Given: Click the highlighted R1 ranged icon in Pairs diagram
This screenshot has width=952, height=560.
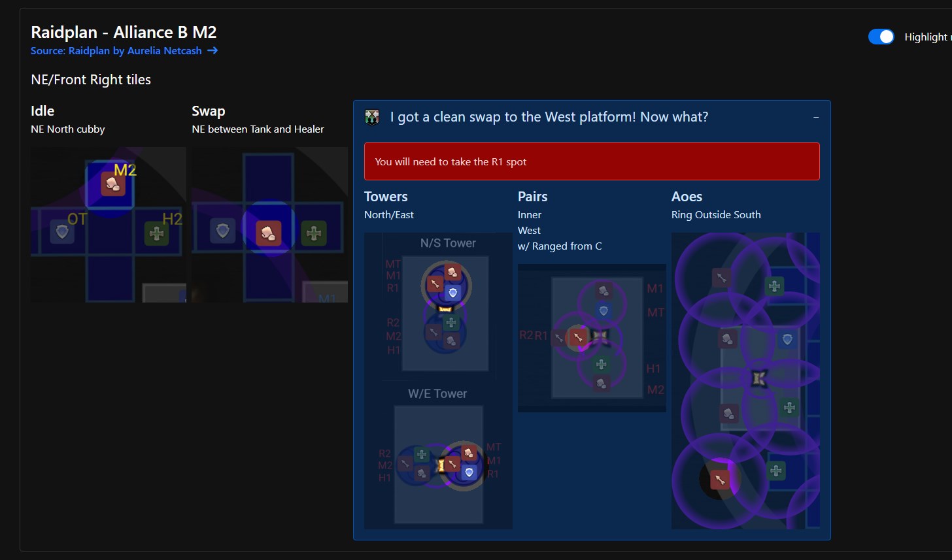Looking at the screenshot, I should [578, 337].
